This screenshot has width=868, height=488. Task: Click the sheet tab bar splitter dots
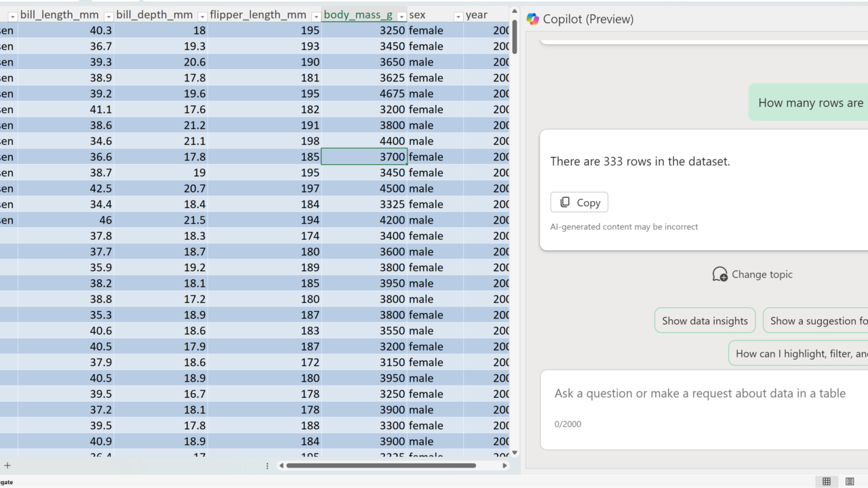tap(267, 466)
